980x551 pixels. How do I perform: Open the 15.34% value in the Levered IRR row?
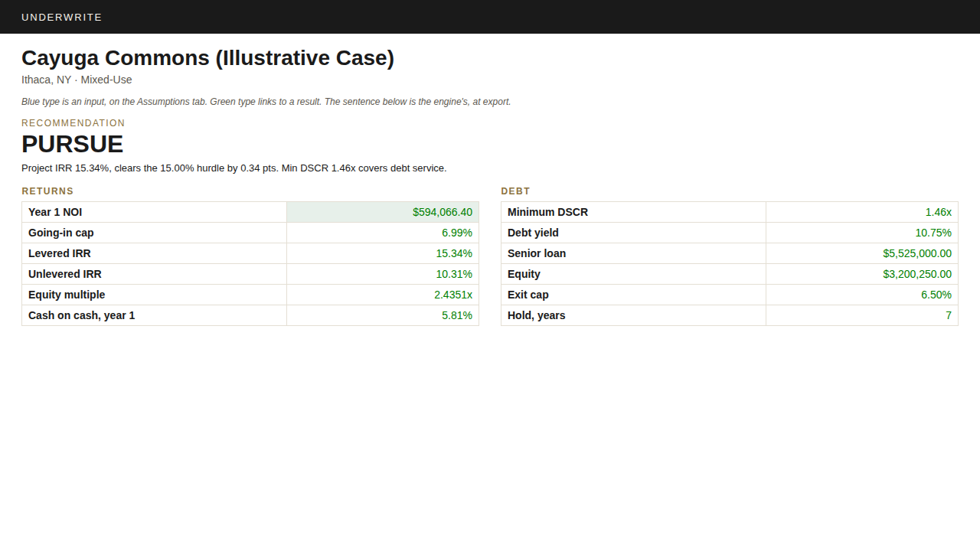click(x=454, y=253)
